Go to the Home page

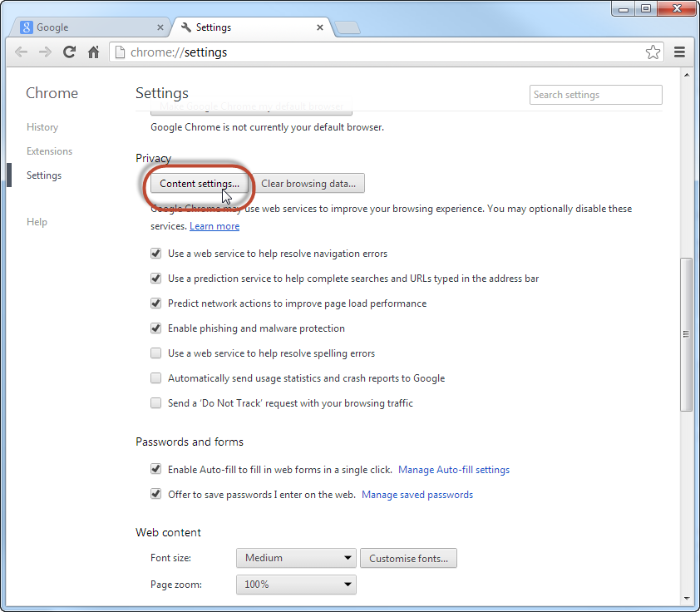pyautogui.click(x=93, y=52)
